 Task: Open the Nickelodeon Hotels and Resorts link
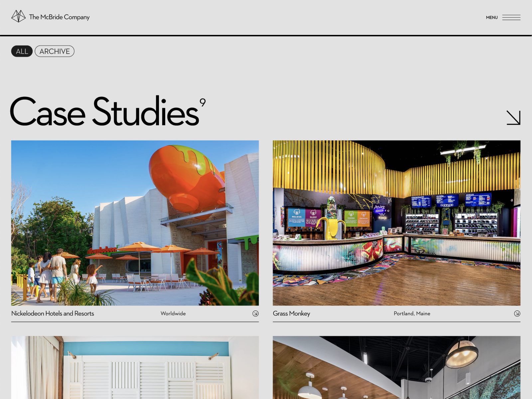[53, 313]
